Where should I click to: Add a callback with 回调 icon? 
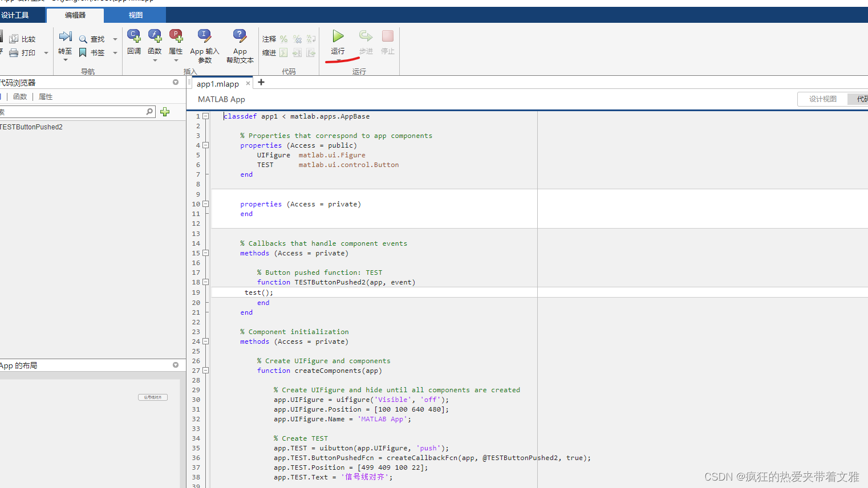click(134, 36)
